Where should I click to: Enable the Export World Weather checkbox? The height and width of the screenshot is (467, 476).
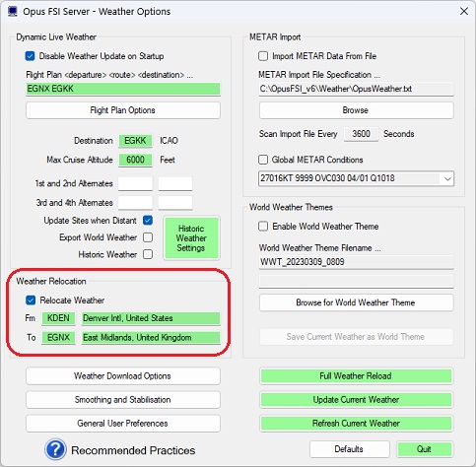(x=148, y=237)
